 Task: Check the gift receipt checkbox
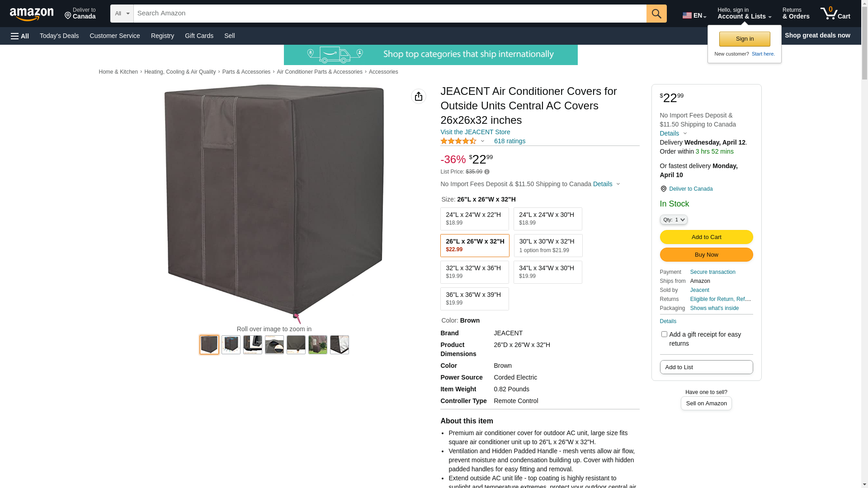664,334
